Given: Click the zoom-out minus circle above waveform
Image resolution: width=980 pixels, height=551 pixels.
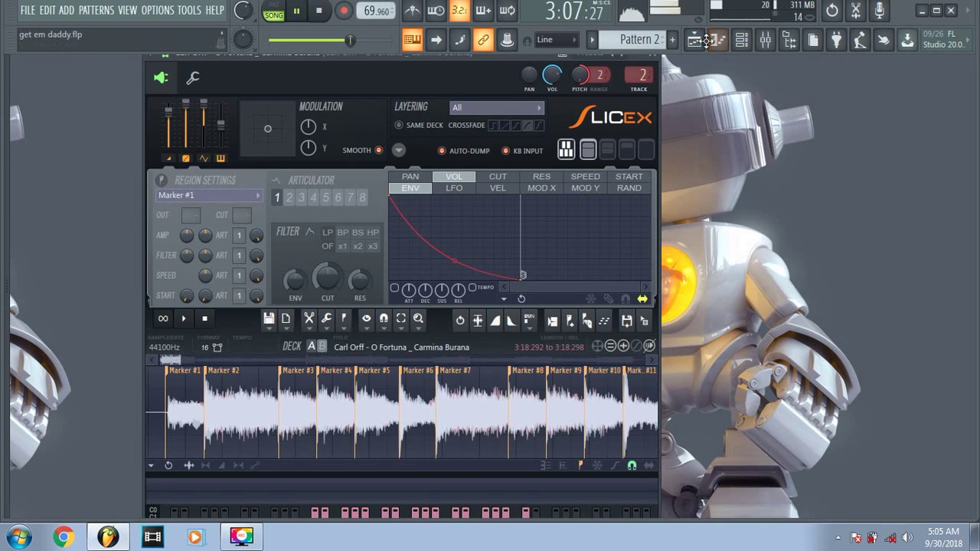Looking at the screenshot, I should (610, 346).
